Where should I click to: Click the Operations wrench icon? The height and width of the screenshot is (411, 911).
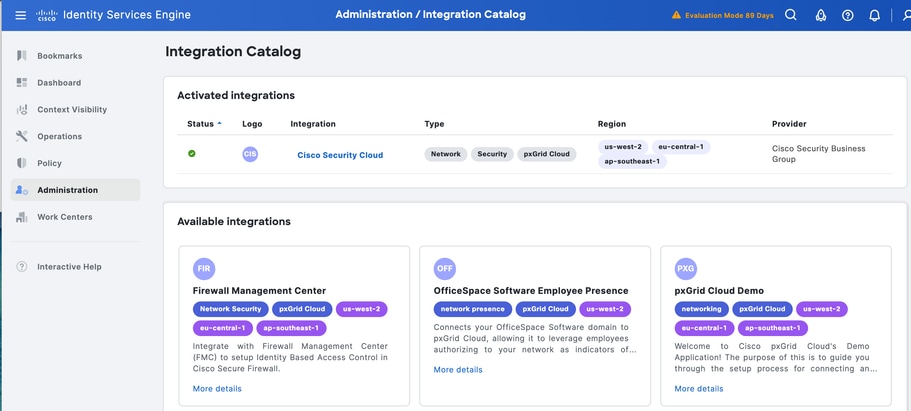tap(22, 136)
